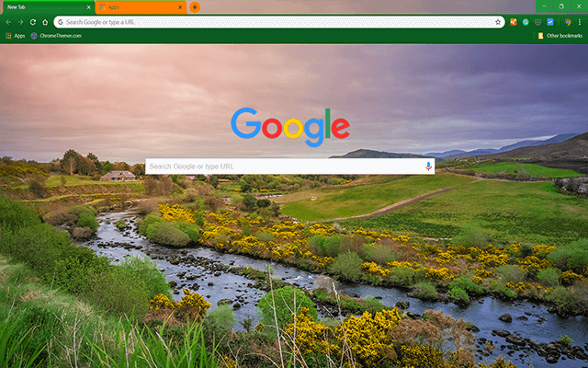This screenshot has height=368, width=588.
Task: Click the Google G icon in address bar
Action: pos(61,22)
